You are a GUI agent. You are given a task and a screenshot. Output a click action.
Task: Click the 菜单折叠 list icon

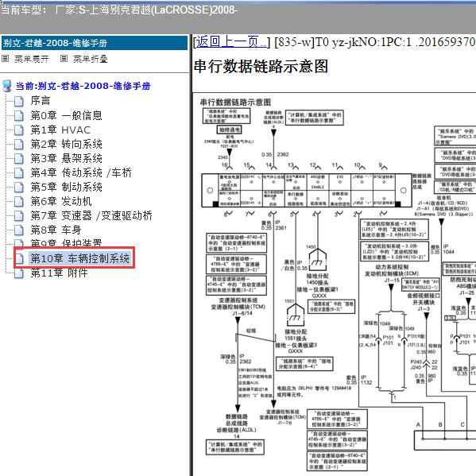(x=64, y=58)
